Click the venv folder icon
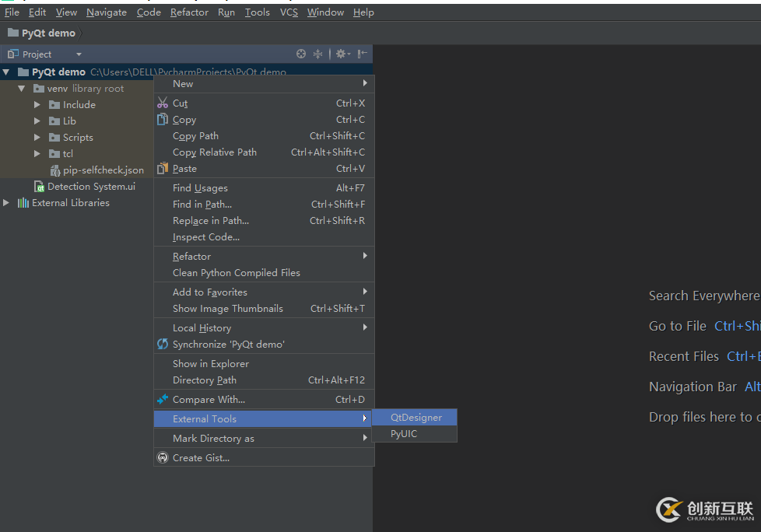761x532 pixels. pos(39,88)
